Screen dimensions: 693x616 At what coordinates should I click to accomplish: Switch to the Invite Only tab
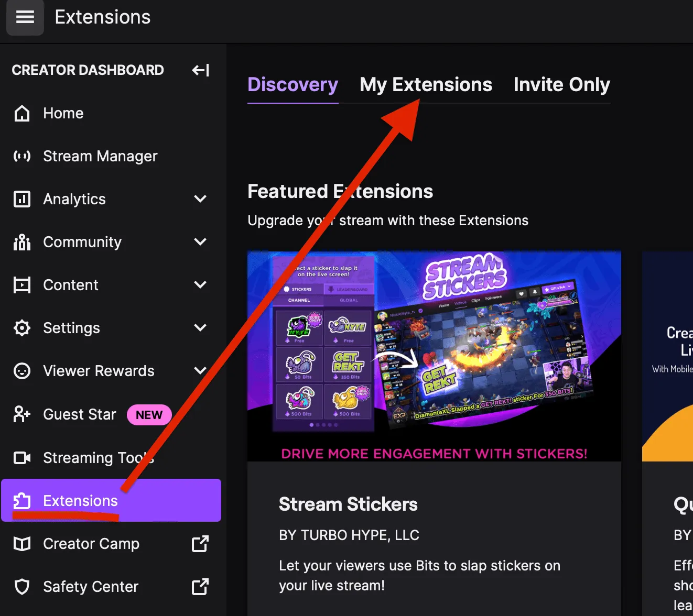coord(561,85)
